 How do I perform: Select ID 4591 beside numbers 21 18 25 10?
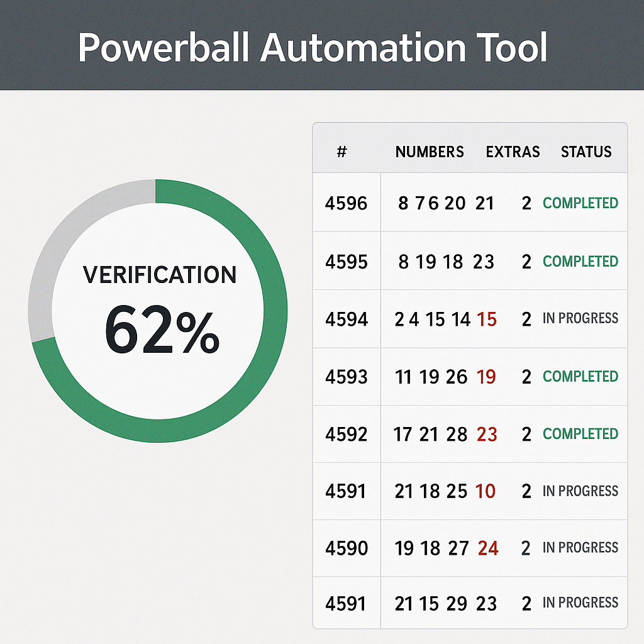345,492
